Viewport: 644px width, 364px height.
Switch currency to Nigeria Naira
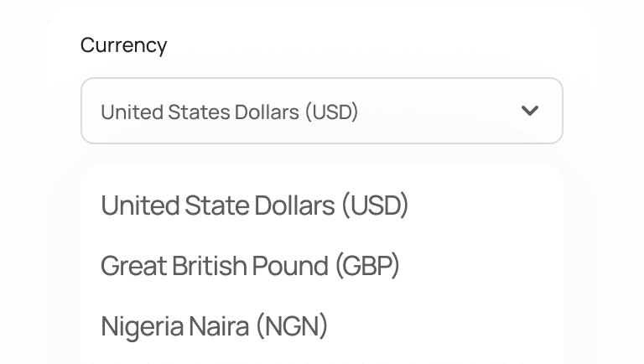click(214, 326)
